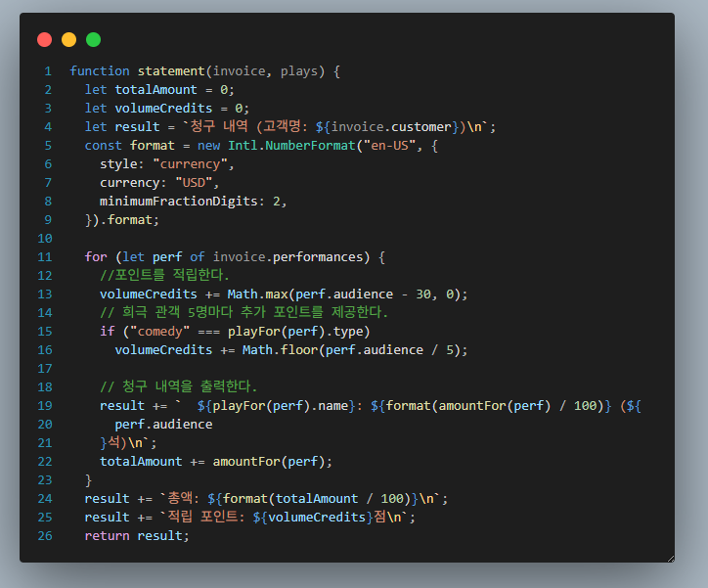
Task: Click the green maximize dot
Action: pyautogui.click(x=94, y=40)
